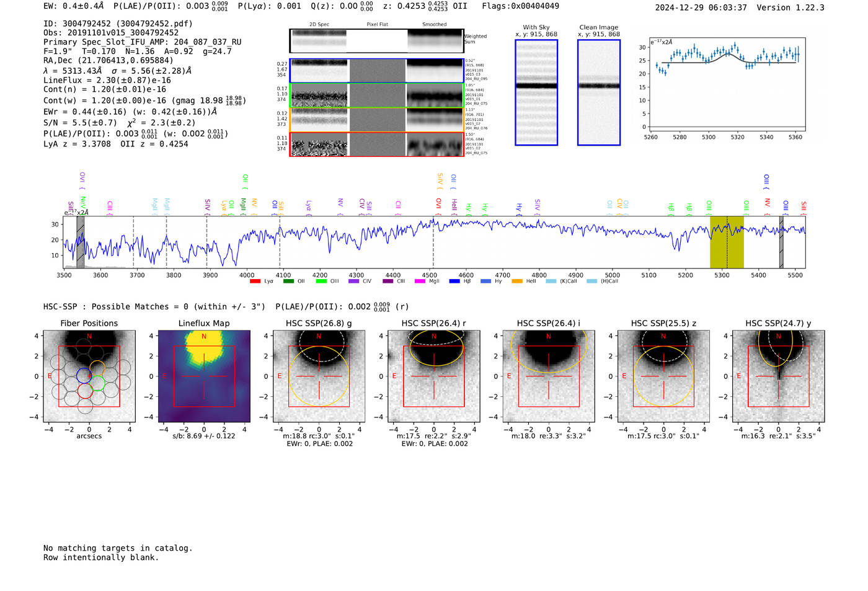This screenshot has width=868, height=591.
Task: Click the gray hatched band near 3550
Action: 80,242
